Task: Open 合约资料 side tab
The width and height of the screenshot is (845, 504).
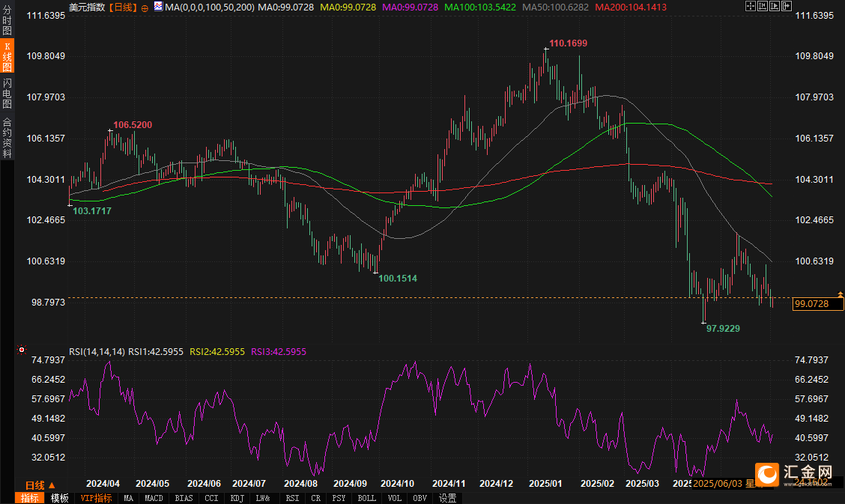Action: click(7, 138)
